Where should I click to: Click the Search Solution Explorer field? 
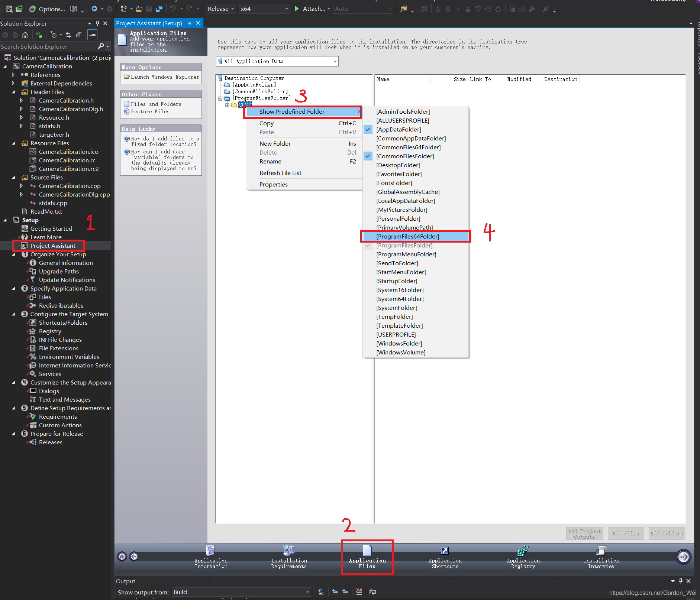click(48, 46)
